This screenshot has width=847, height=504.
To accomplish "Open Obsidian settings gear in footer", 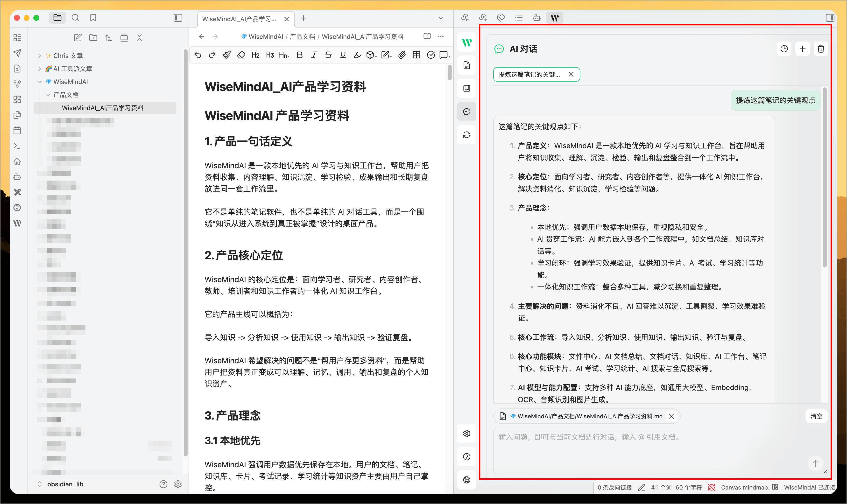I will (178, 484).
